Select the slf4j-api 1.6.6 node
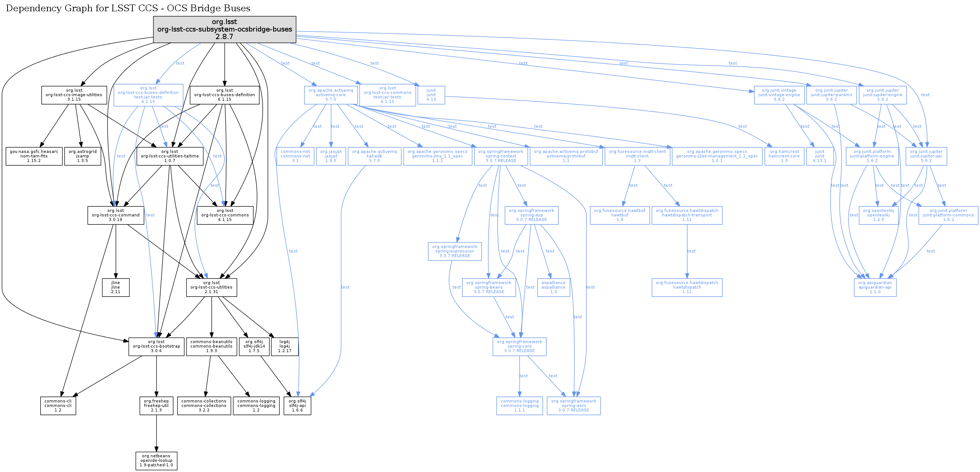Screen dimensions: 980x472 click(297, 405)
